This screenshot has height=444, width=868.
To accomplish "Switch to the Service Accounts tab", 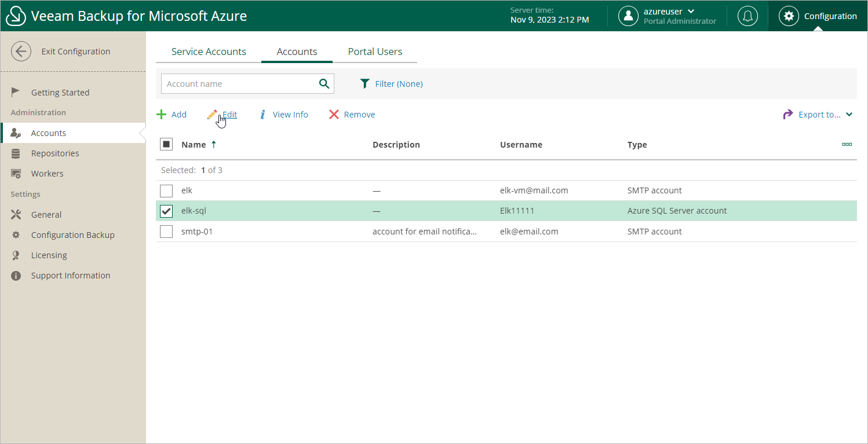I will 209,52.
